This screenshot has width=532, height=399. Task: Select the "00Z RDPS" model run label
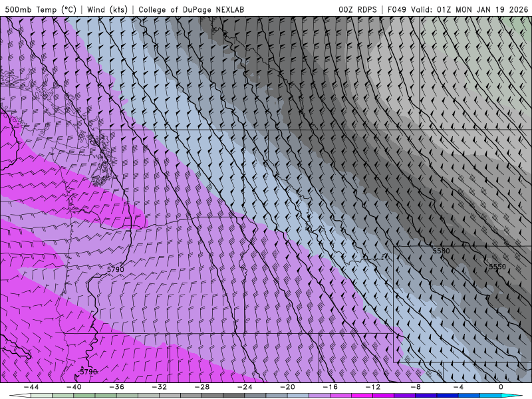358,9
